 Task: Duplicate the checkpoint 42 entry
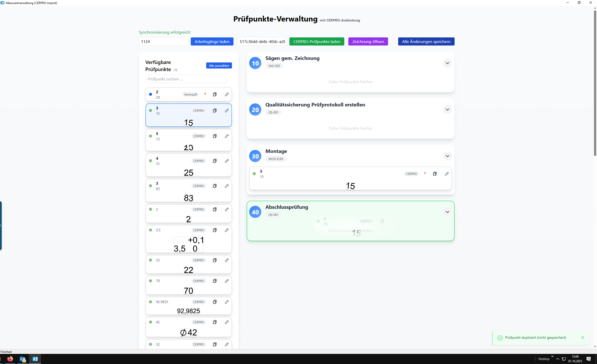(215, 322)
